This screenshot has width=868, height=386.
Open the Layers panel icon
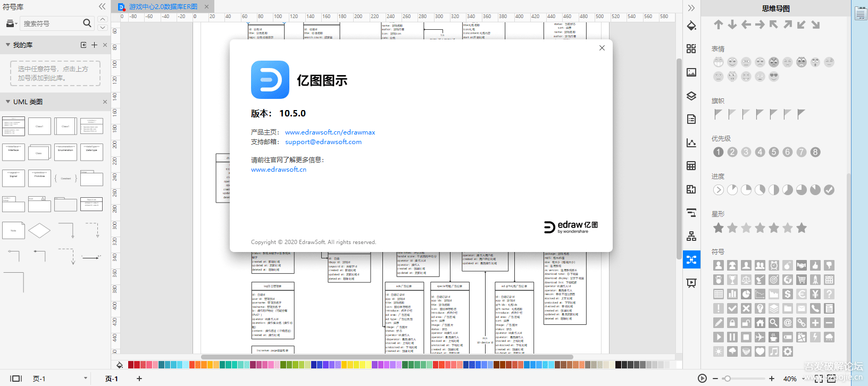point(691,96)
